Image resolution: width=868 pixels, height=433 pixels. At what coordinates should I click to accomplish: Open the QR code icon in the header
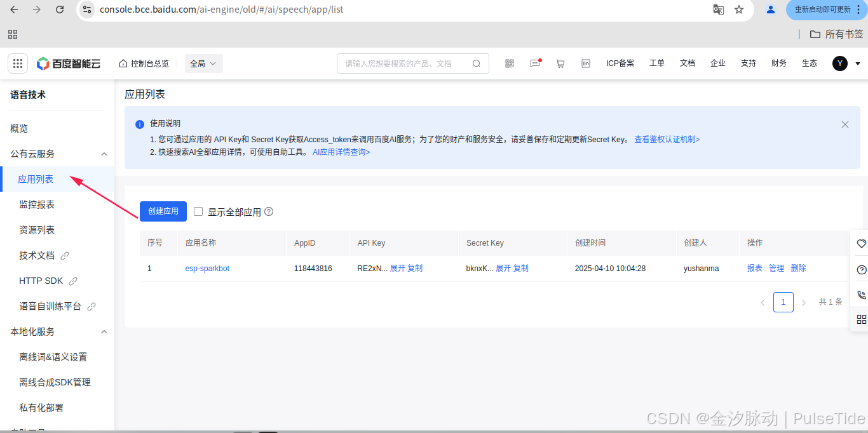[x=510, y=63]
